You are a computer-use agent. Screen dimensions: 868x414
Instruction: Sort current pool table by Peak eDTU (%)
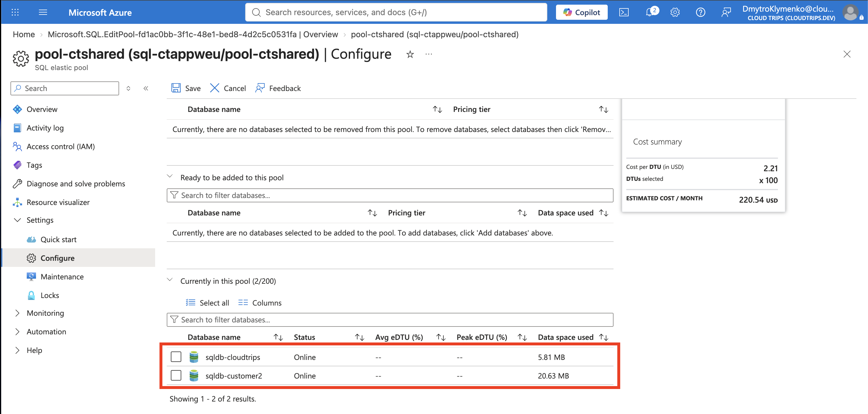coord(522,337)
